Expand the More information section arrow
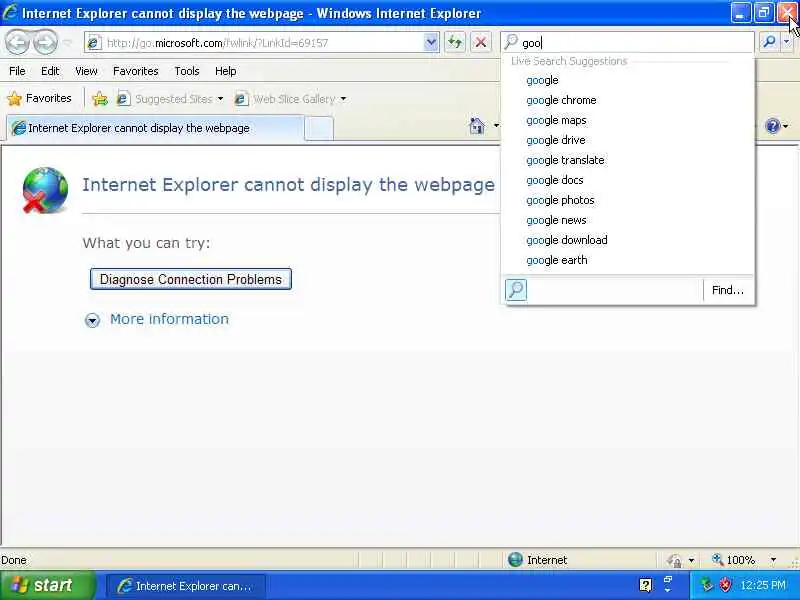 coord(92,320)
